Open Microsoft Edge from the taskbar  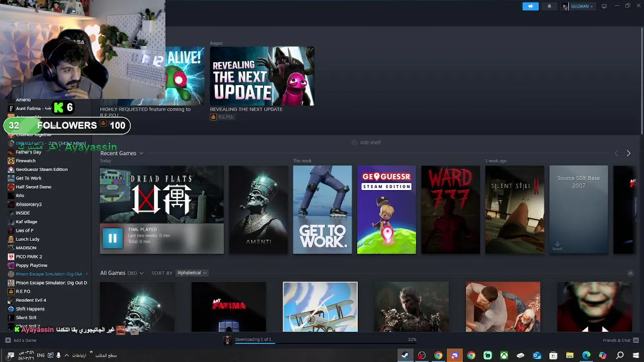[x=586, y=355]
